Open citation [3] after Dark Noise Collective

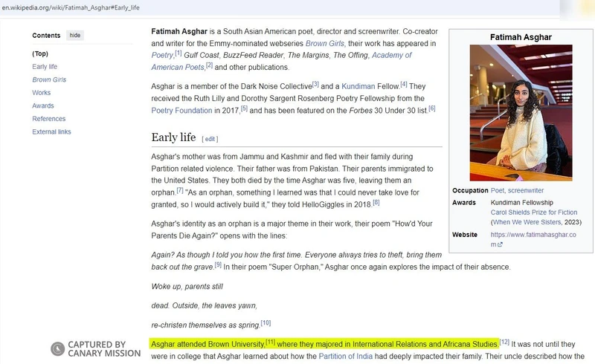tap(315, 84)
